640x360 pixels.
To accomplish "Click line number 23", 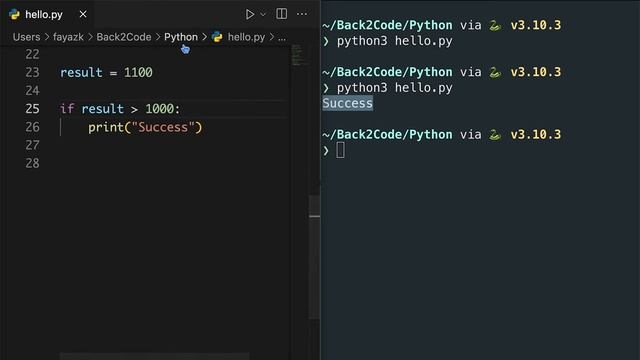I will point(33,73).
